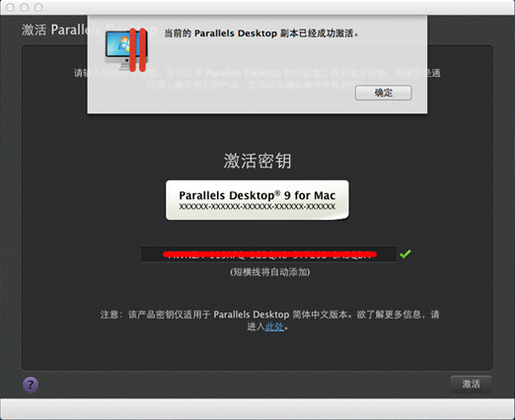
Task: Click the 注意 note about 简体中文版本
Action: coord(270,320)
